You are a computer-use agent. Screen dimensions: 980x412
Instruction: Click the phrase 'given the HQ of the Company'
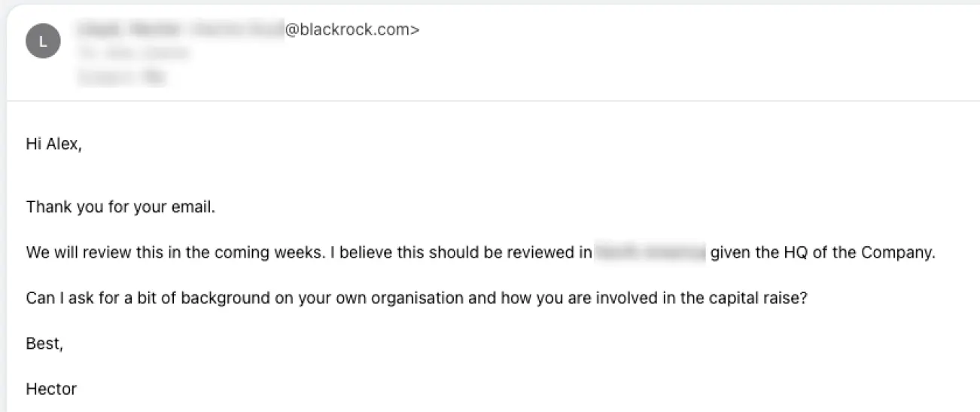(x=821, y=252)
